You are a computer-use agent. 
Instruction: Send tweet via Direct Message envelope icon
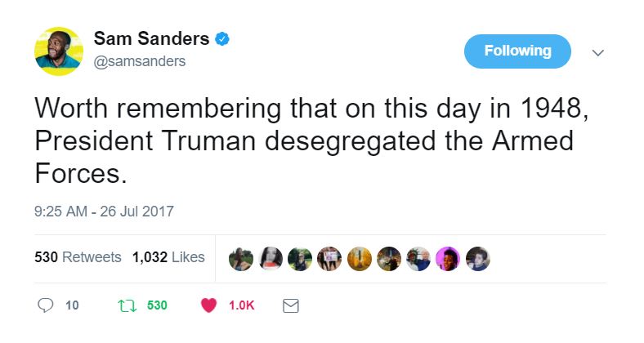(x=290, y=305)
